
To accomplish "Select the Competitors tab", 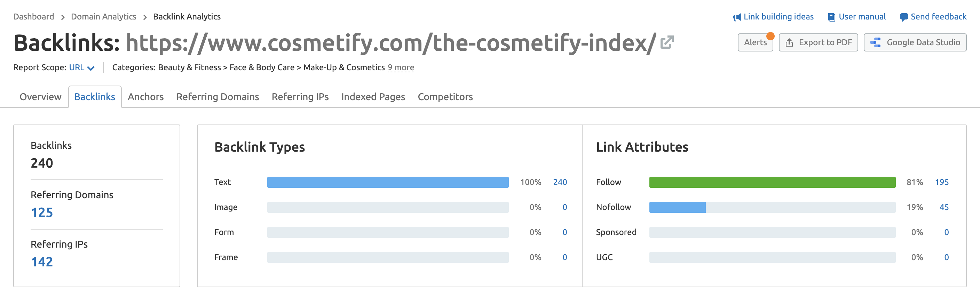I will point(445,97).
